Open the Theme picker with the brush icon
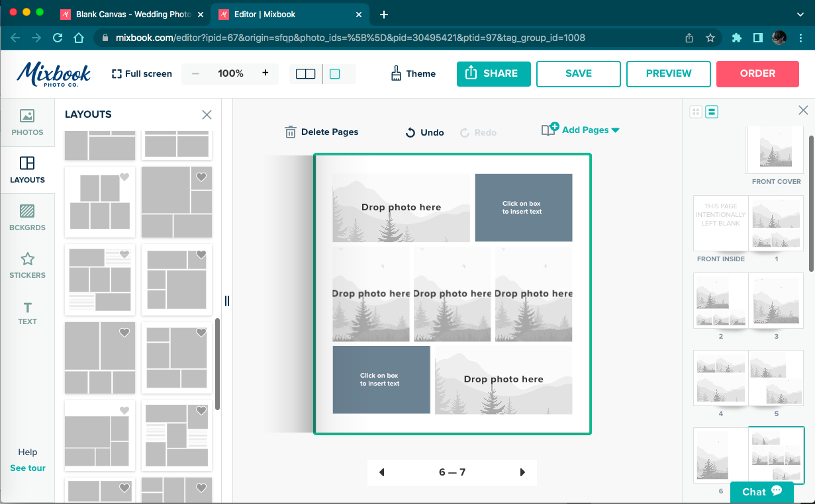This screenshot has height=504, width=815. pyautogui.click(x=412, y=73)
